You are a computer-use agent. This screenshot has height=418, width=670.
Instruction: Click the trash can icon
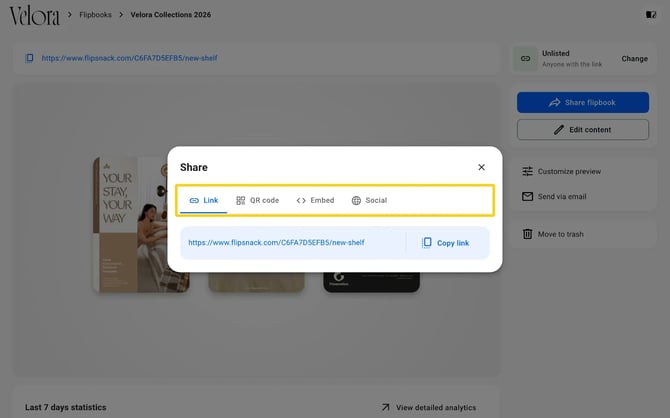(x=528, y=234)
